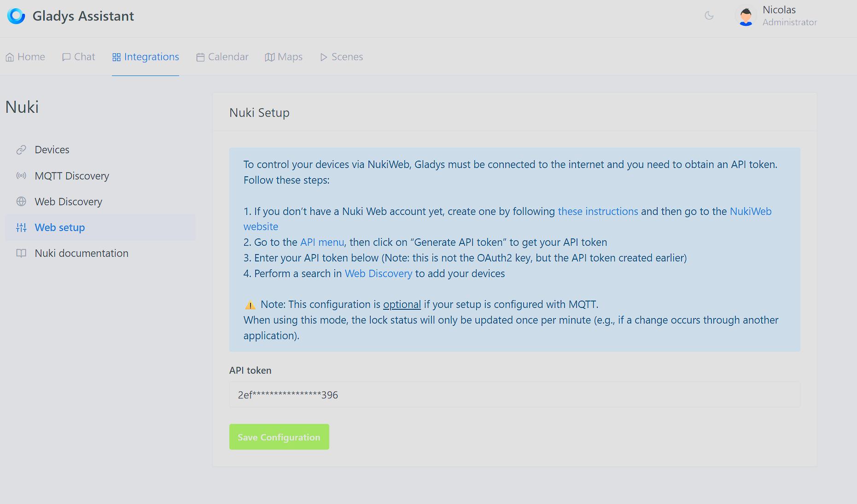Follow the these instructions link
The image size is (857, 504).
tap(598, 211)
